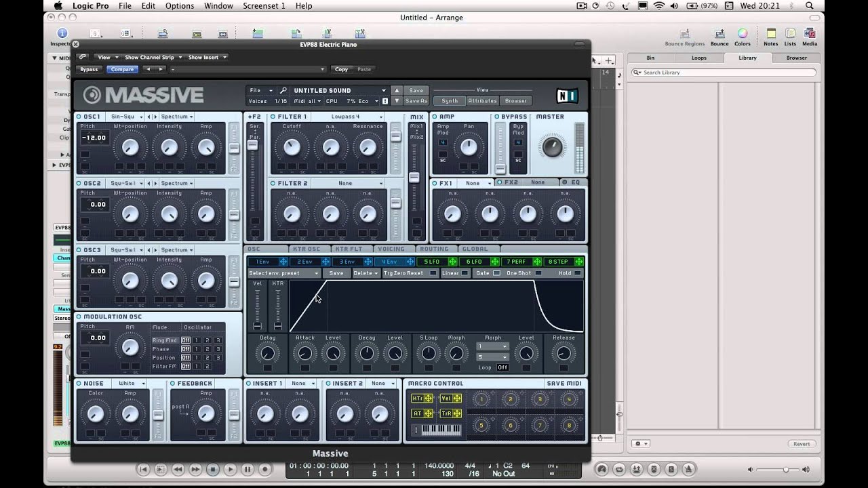Open the Colors palette icon
This screenshot has width=868, height=488.
pyautogui.click(x=743, y=33)
